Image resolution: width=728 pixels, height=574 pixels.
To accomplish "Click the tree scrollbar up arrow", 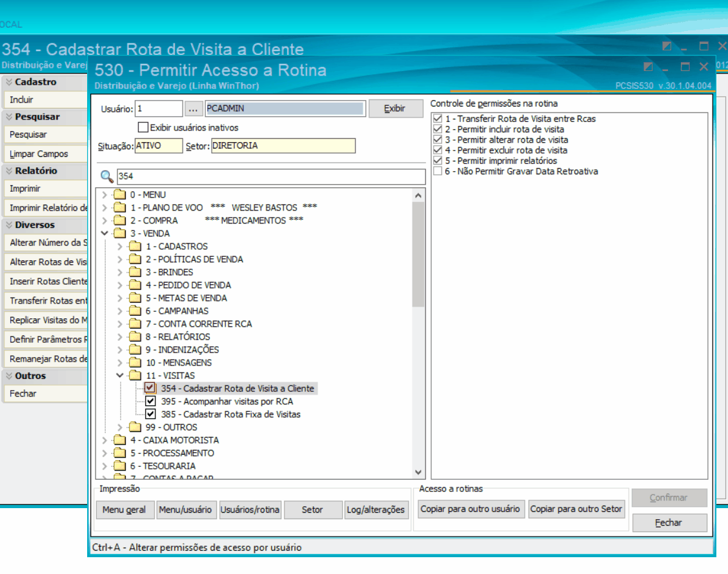I will pyautogui.click(x=418, y=196).
